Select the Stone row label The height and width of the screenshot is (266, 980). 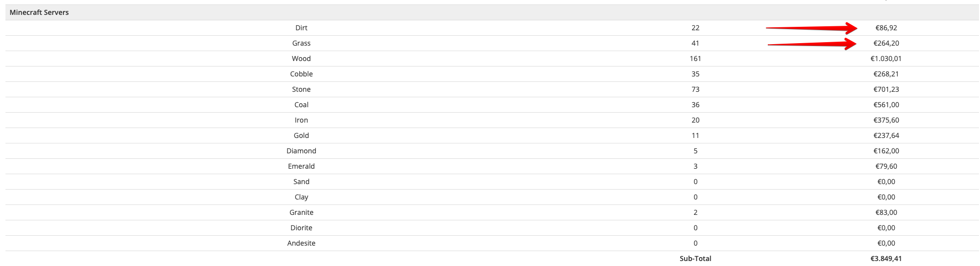pos(301,89)
